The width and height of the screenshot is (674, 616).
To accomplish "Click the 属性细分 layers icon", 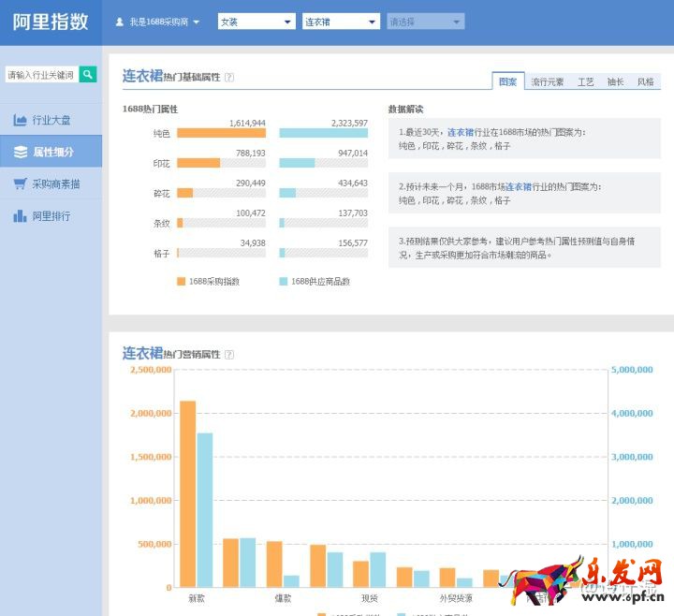I will click(20, 152).
